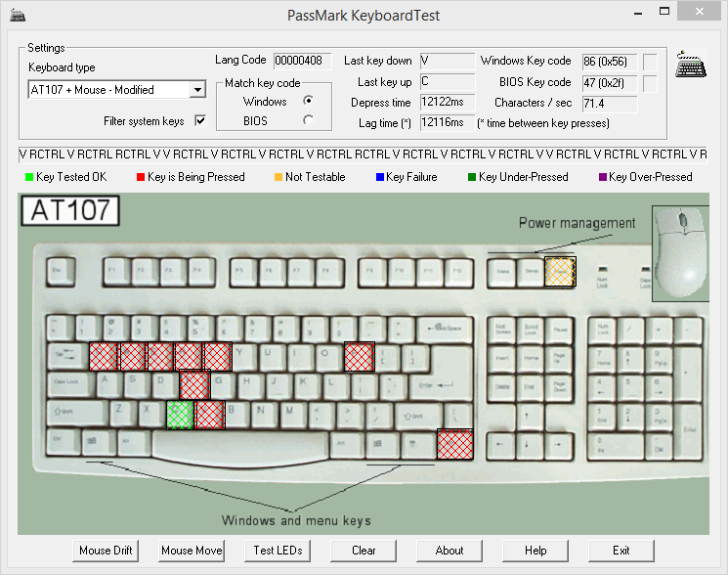Click the green hatched C key
This screenshot has height=575, width=728.
coord(180,415)
